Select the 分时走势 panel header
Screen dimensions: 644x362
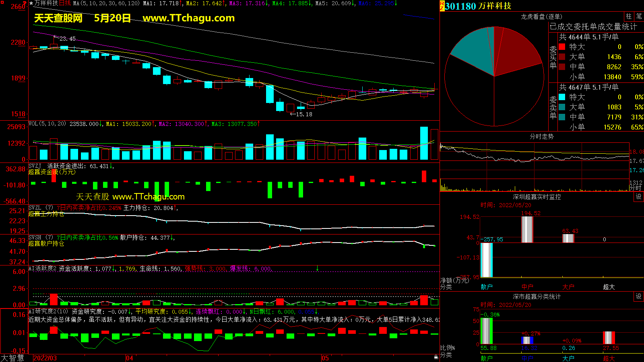click(541, 136)
